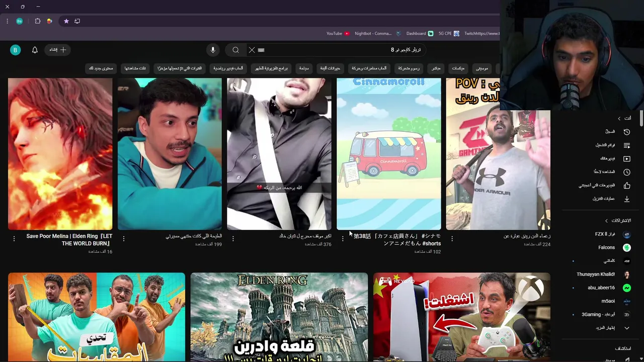The image size is (644, 362).
Task: Open Falcons channel avatar
Action: point(626,247)
